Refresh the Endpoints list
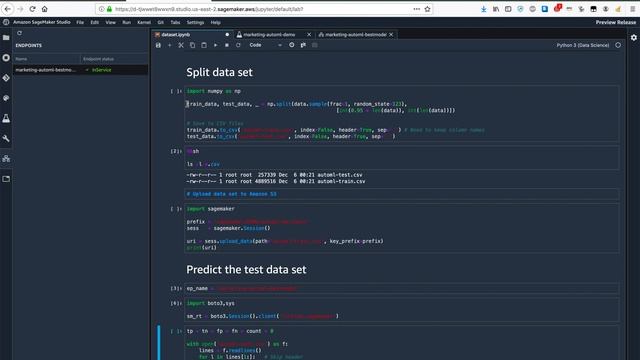The width and height of the screenshot is (640, 360). pyautogui.click(x=19, y=33)
